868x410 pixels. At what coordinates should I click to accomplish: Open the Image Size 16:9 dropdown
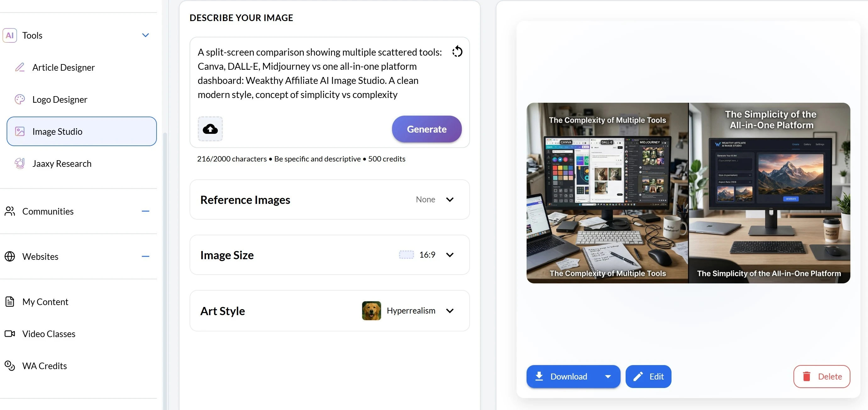point(450,255)
